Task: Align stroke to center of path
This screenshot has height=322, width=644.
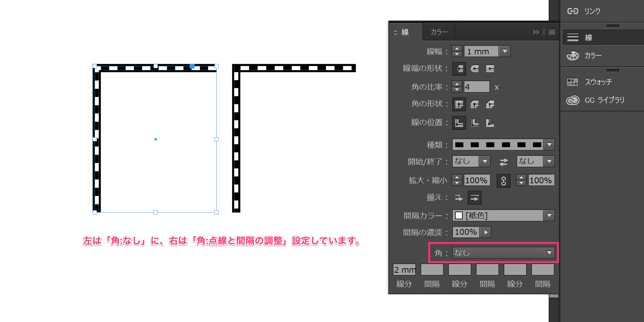Action: [x=459, y=123]
